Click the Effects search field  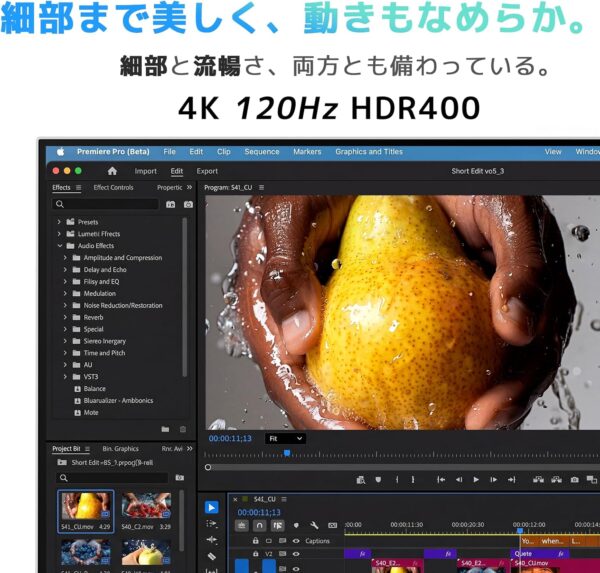105,204
